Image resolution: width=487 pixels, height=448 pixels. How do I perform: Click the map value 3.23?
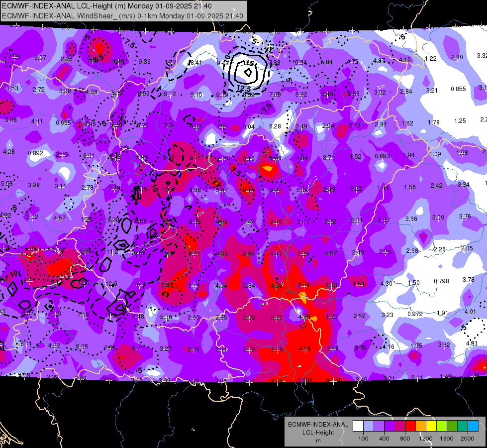(388, 315)
